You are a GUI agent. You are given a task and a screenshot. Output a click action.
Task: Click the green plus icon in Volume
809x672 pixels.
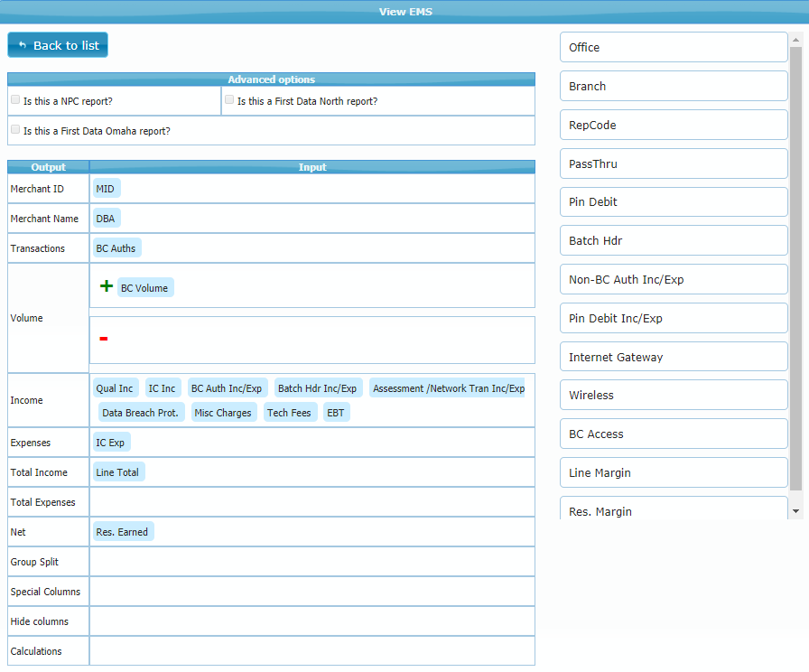[x=107, y=286]
